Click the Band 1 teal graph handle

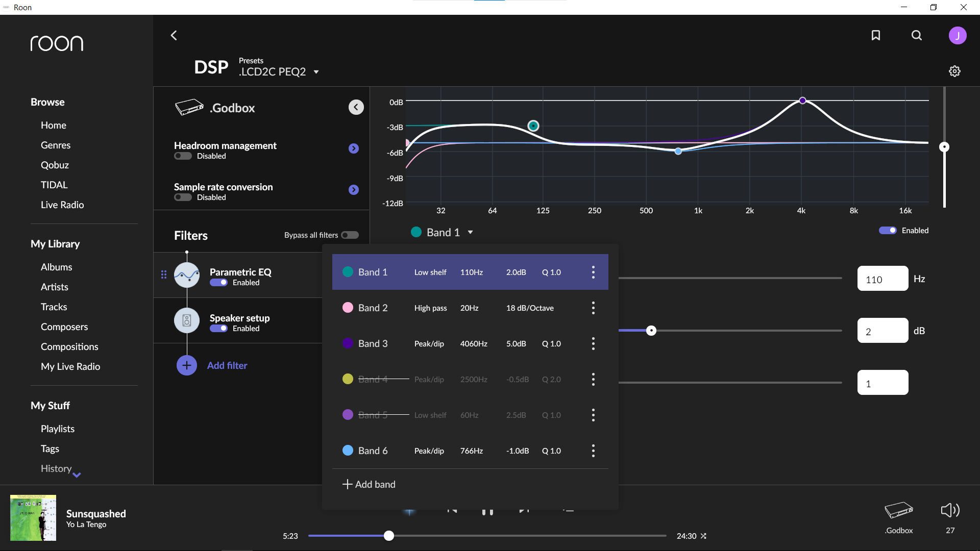pyautogui.click(x=533, y=126)
